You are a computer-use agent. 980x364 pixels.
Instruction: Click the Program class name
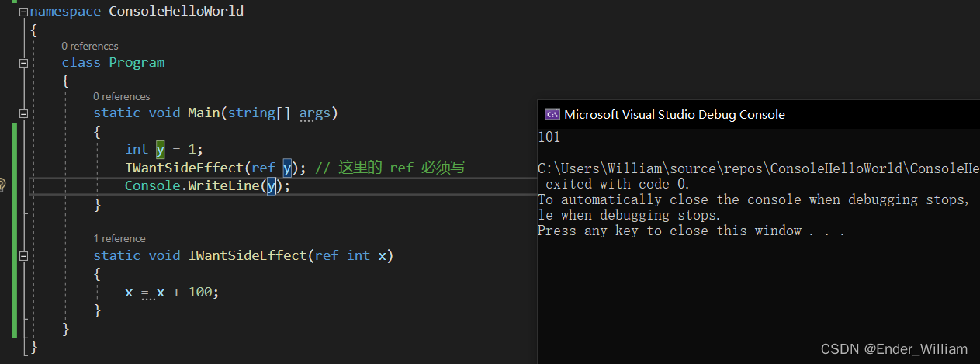click(x=137, y=63)
